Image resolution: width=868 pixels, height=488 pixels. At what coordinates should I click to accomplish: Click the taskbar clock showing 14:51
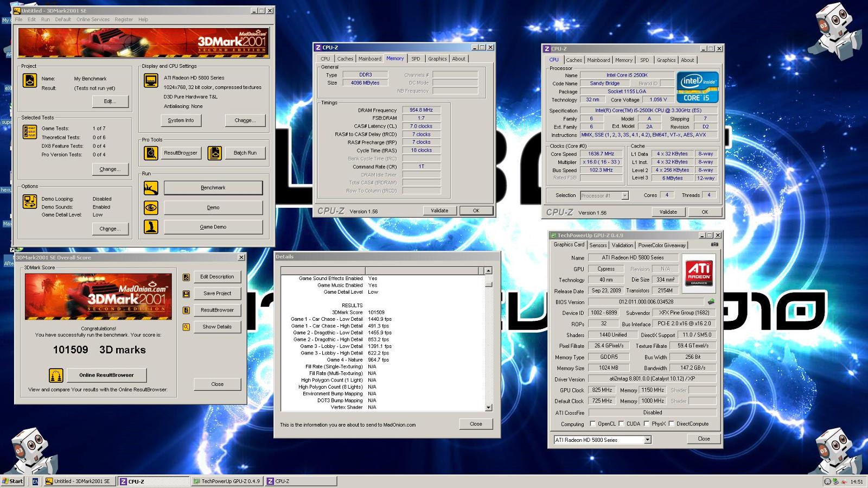coord(857,481)
